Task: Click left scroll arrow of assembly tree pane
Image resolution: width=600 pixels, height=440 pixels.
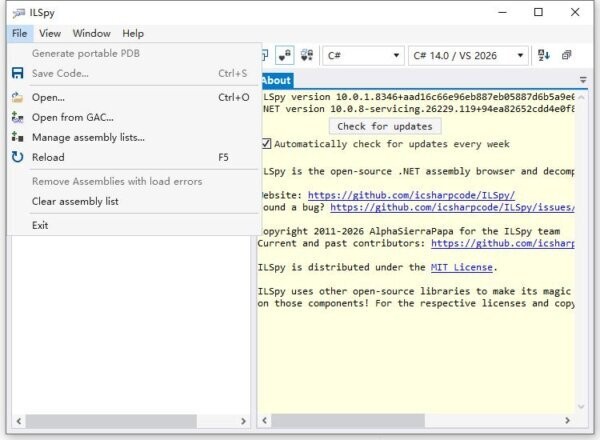Action: pos(19,421)
